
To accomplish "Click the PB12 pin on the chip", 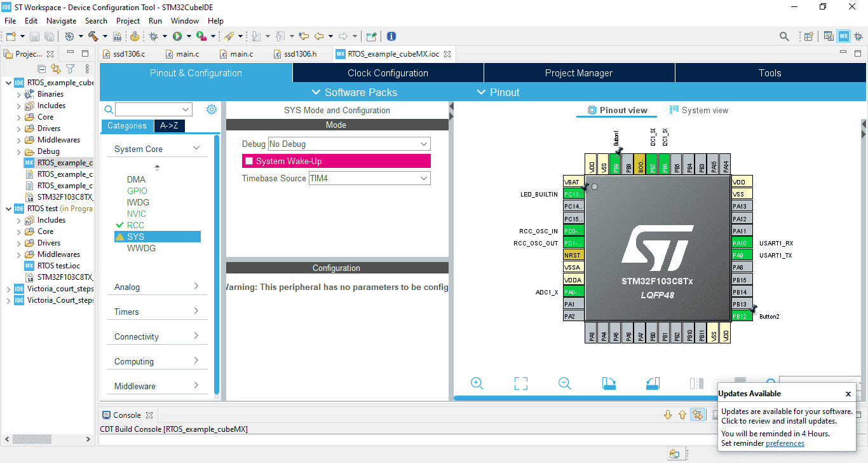I will [x=742, y=316].
